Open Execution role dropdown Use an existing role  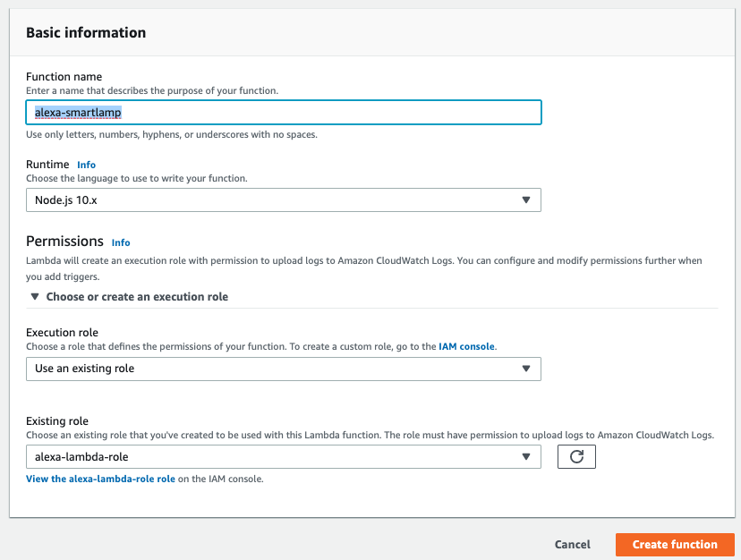click(284, 369)
